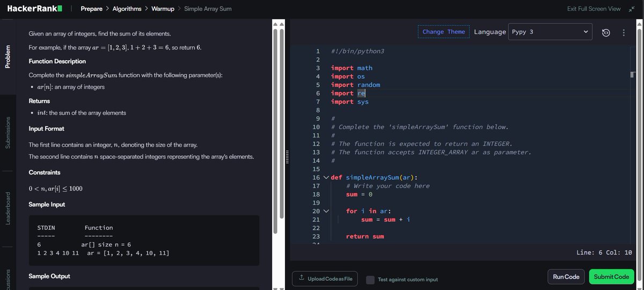Click the 'Returns' heading

[39, 101]
